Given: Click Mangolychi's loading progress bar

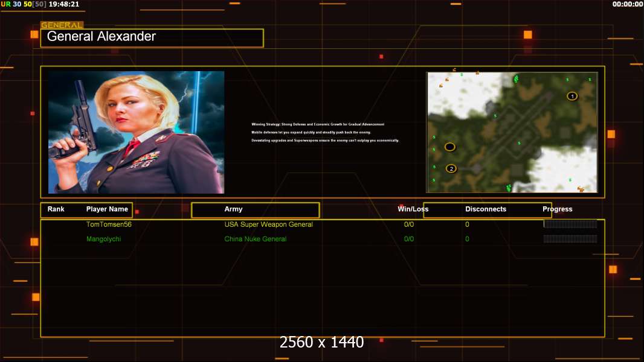Looking at the screenshot, I should tap(570, 238).
